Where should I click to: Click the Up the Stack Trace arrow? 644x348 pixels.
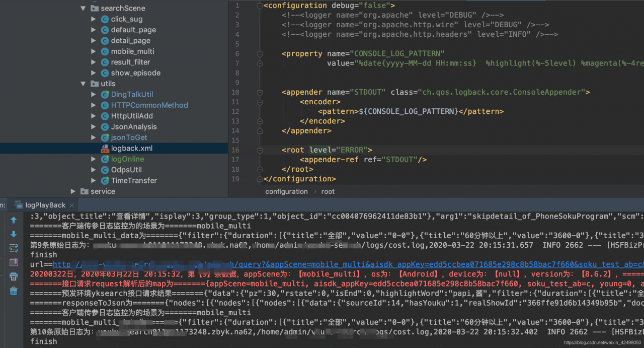14,220
